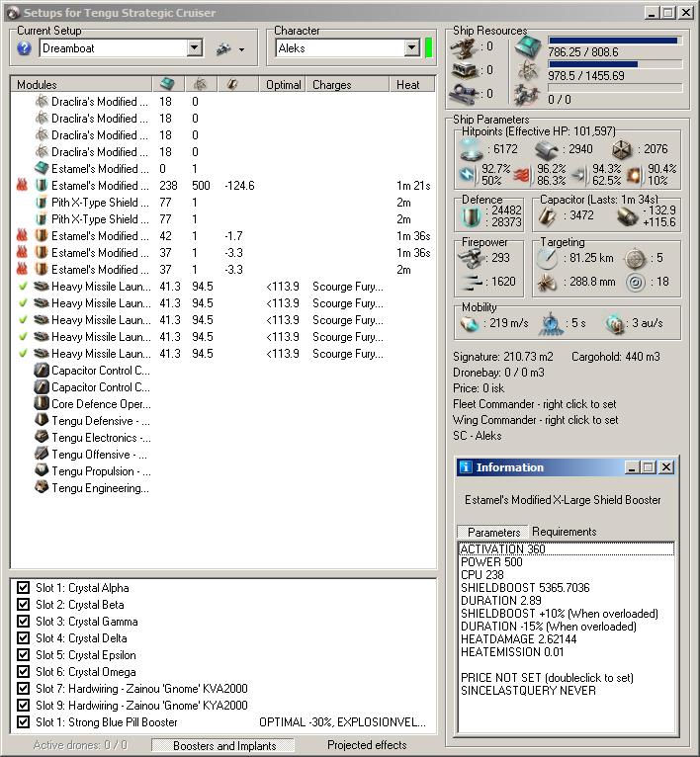Switch to the Projected effects tab
700x757 pixels.
(x=367, y=745)
